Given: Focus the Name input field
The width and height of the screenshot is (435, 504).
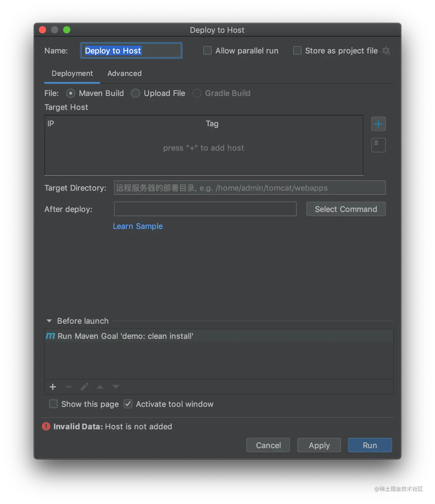Looking at the screenshot, I should click(x=131, y=50).
